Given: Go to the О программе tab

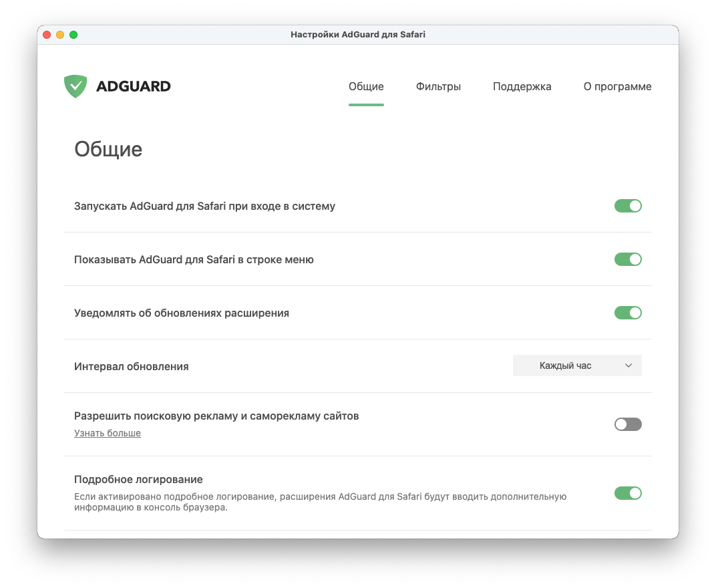Looking at the screenshot, I should coord(617,86).
